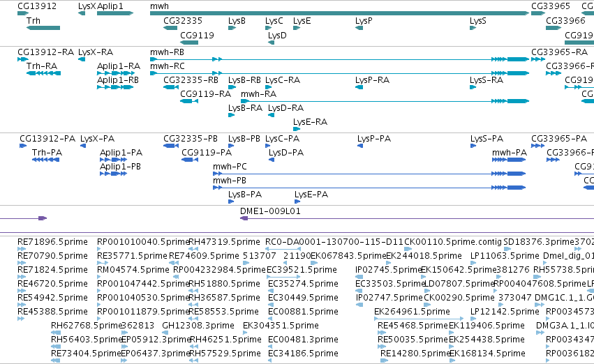Select the LysE-RA transcript label
Image resolution: width=594 pixels, height=364 pixels.
[x=310, y=122]
